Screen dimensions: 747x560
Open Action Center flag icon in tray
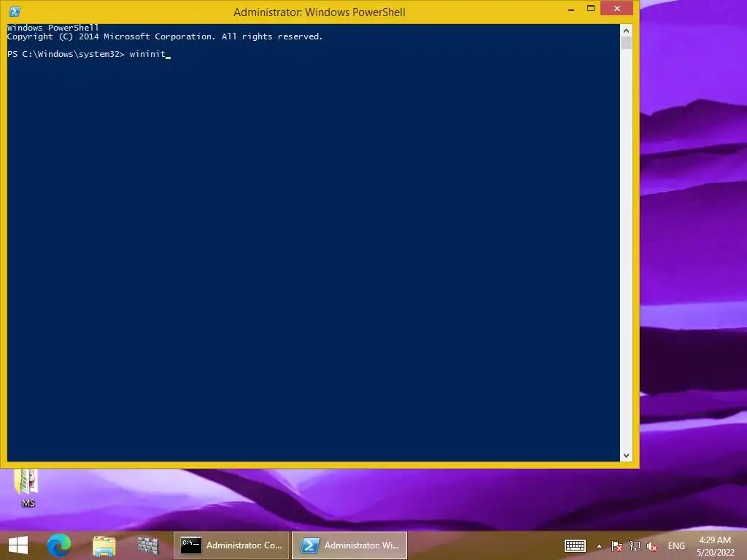pyautogui.click(x=617, y=546)
